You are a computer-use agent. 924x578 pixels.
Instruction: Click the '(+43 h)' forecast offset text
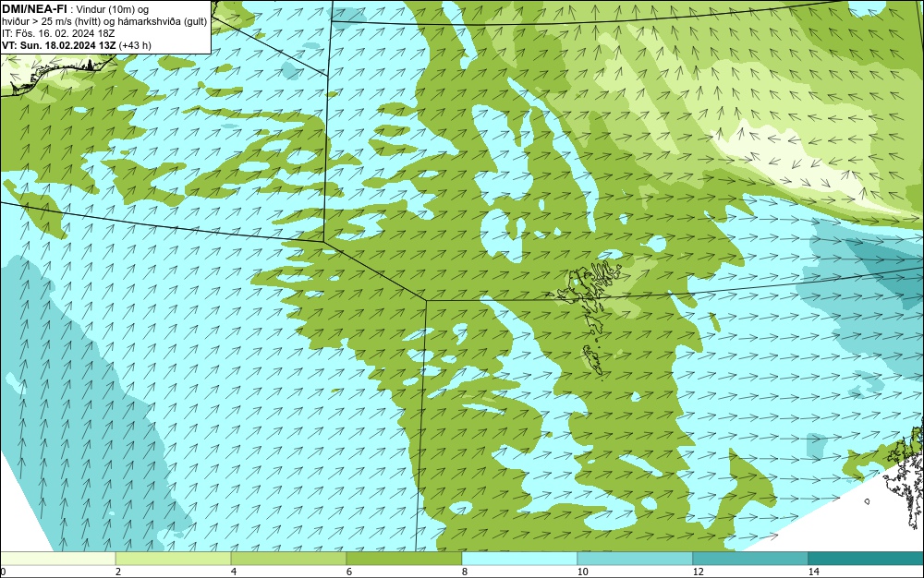point(135,44)
